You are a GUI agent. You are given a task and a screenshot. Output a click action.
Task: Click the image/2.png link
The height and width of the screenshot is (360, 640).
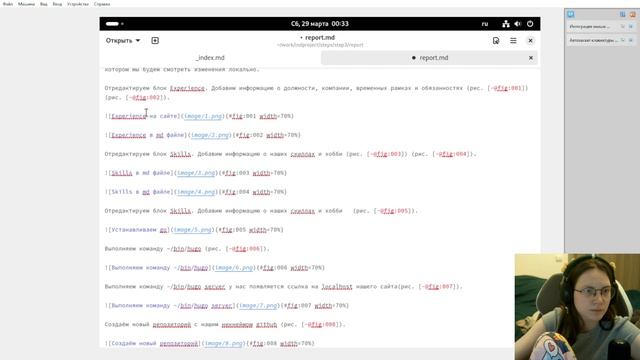coord(210,135)
